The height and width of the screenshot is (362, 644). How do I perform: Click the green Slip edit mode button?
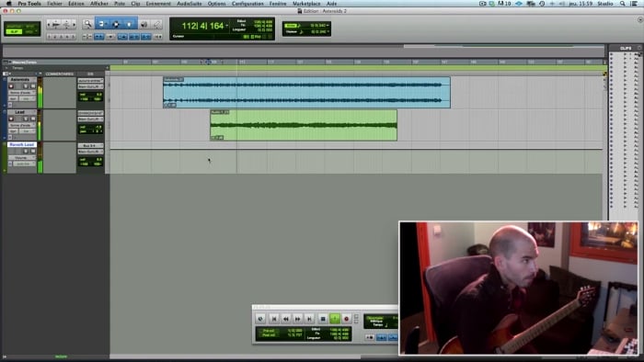click(14, 31)
